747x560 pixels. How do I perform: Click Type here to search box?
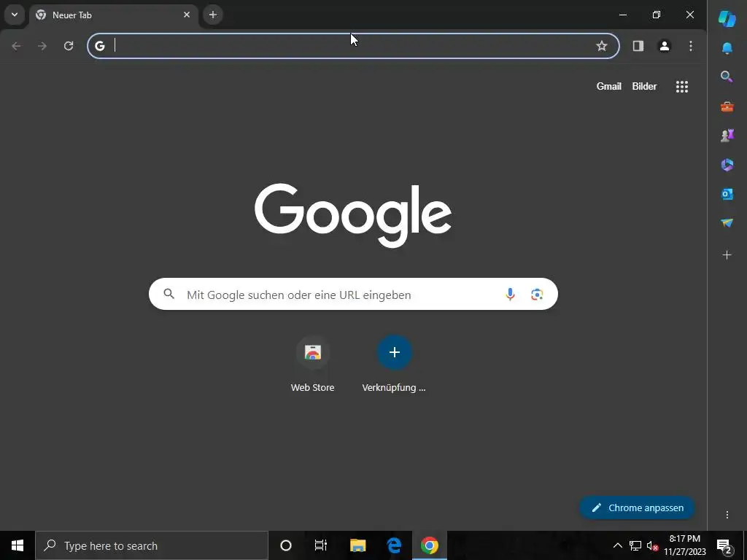point(152,545)
